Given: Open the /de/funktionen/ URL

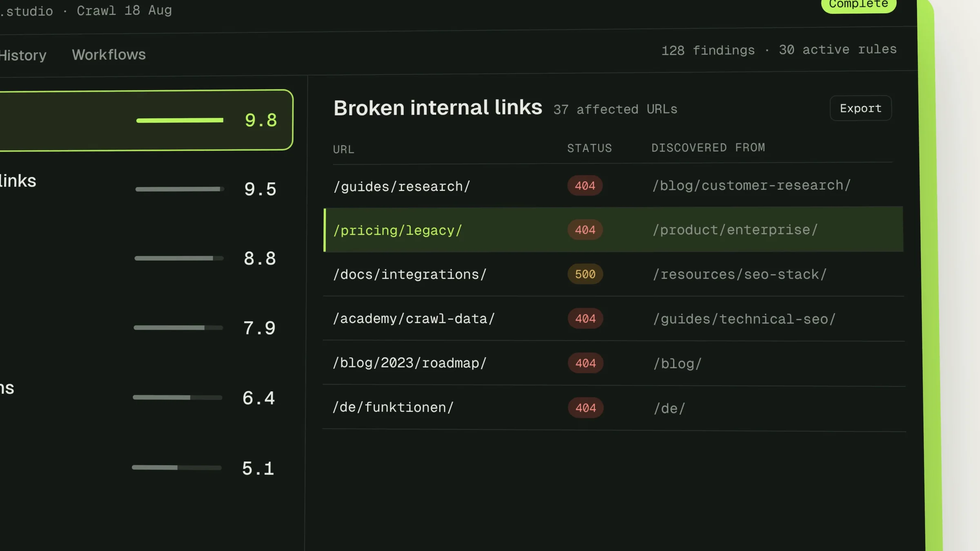Looking at the screenshot, I should coord(393,407).
